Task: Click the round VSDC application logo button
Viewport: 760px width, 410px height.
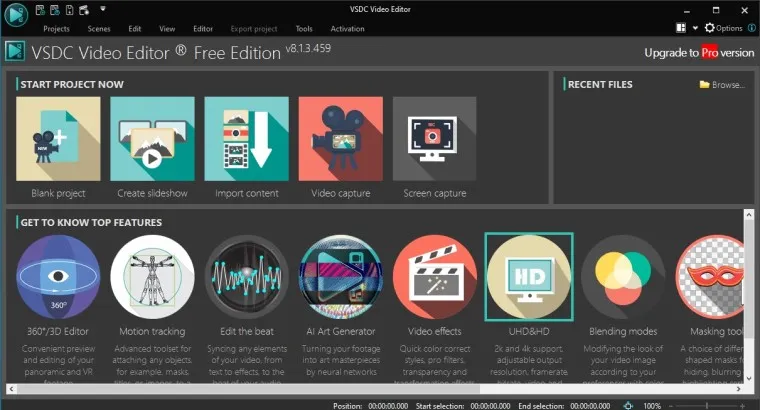Action: click(16, 15)
